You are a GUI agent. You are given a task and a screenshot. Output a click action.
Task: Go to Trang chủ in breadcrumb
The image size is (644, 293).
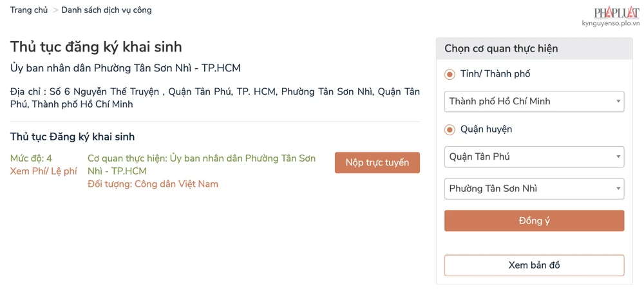coord(29,10)
